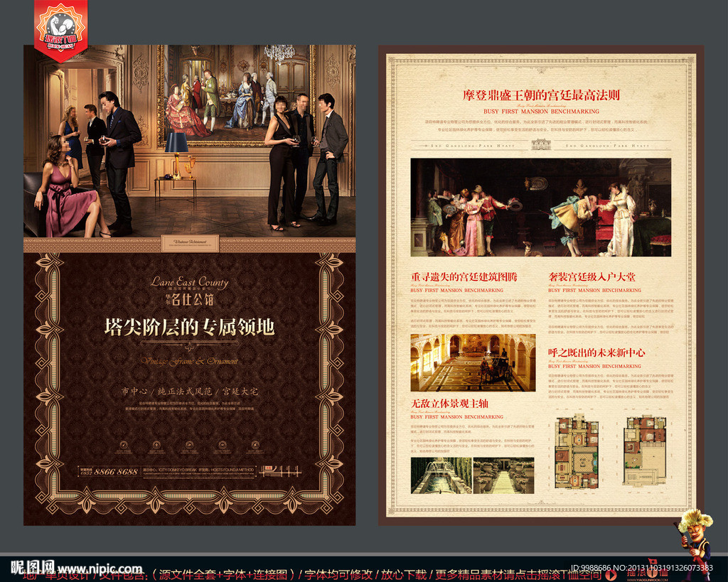This screenshot has width=728, height=582.
Task: Click the small location map graphic beside the hotline
Action: [280, 472]
